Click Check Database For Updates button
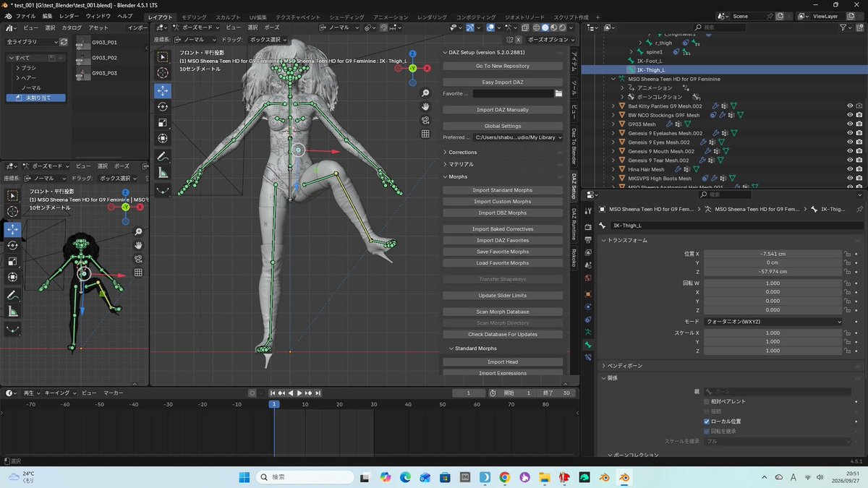Viewport: 868px width, 488px height. (503, 334)
